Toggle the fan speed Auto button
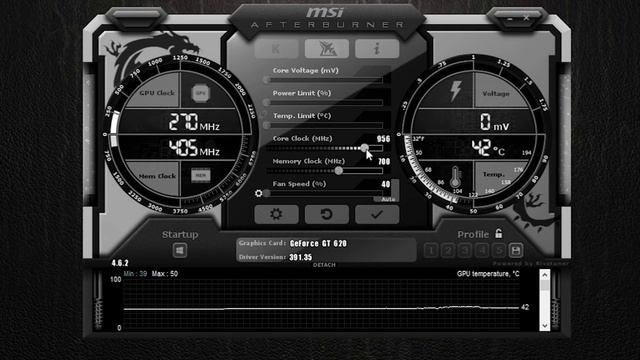The width and height of the screenshot is (640, 360). pyautogui.click(x=387, y=199)
